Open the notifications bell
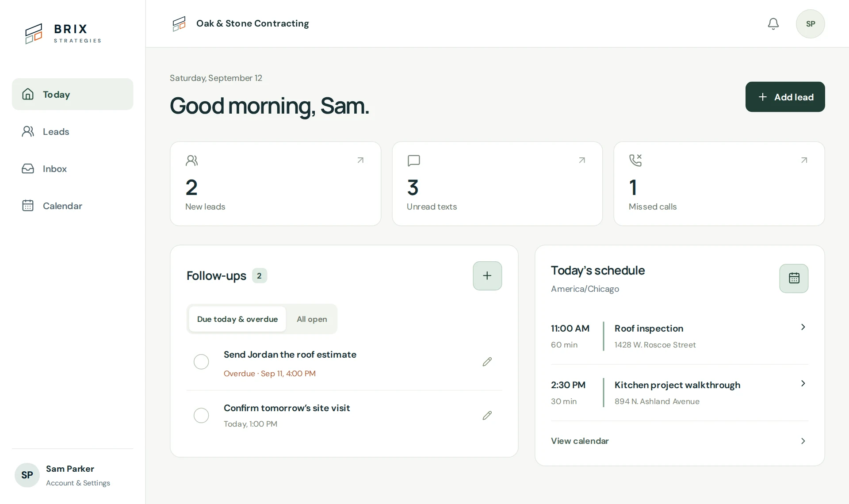 pyautogui.click(x=773, y=24)
